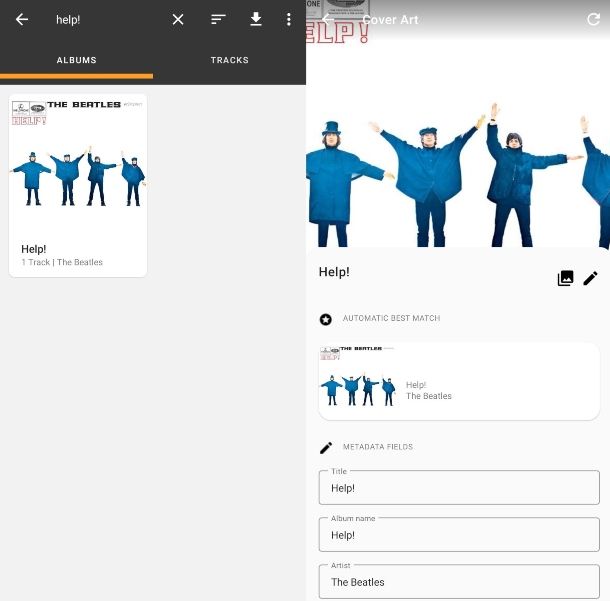Tap the refresh icon on Cover Art
The image size is (610, 601).
point(593,19)
